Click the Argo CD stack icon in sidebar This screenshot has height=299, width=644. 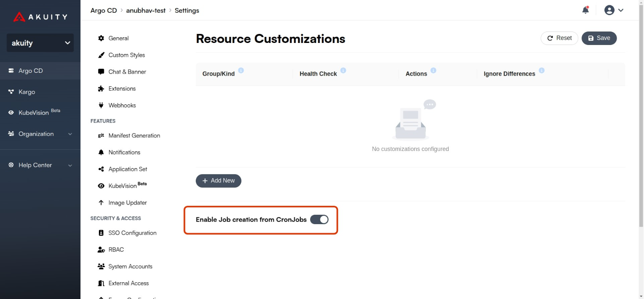click(x=11, y=71)
